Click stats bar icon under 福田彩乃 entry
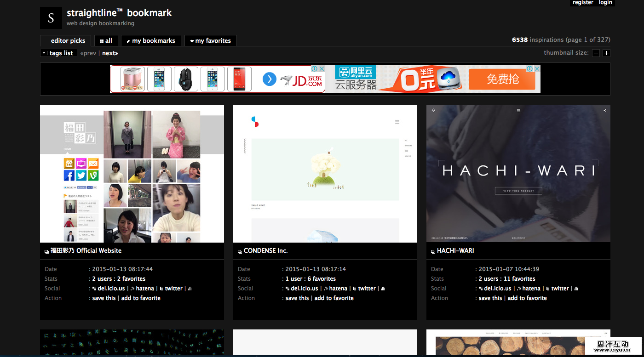Image resolution: width=644 pixels, height=357 pixels. pyautogui.click(x=190, y=289)
